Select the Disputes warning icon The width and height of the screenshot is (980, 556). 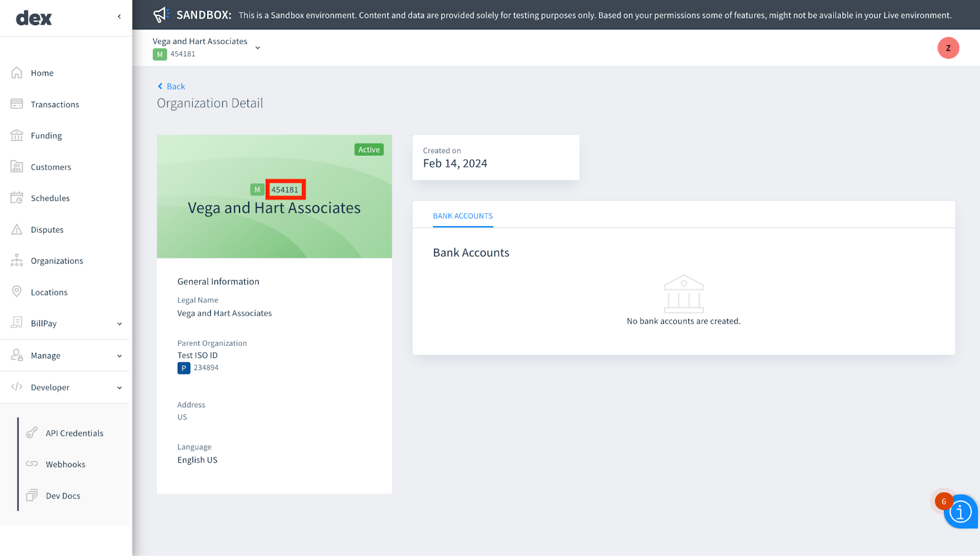pos(17,229)
